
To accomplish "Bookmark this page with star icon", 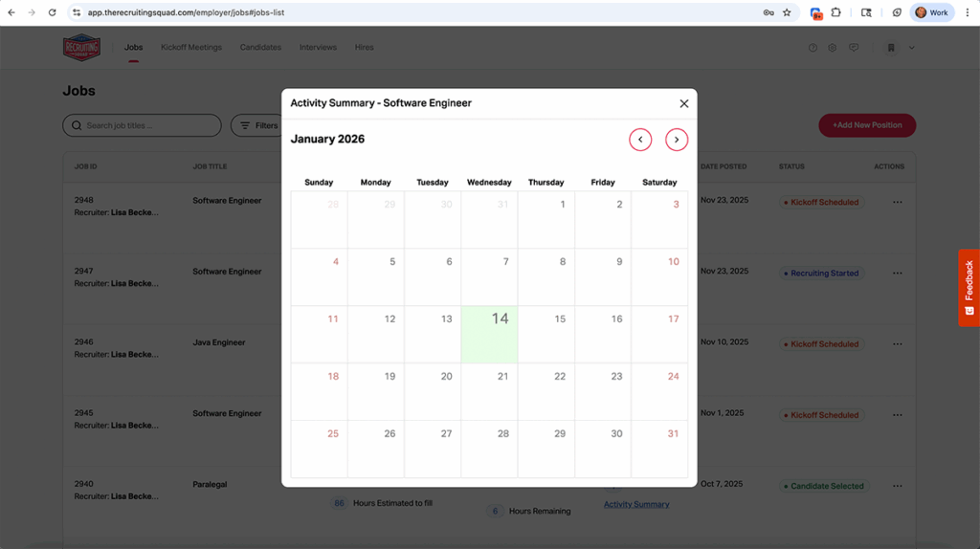I will tap(787, 12).
